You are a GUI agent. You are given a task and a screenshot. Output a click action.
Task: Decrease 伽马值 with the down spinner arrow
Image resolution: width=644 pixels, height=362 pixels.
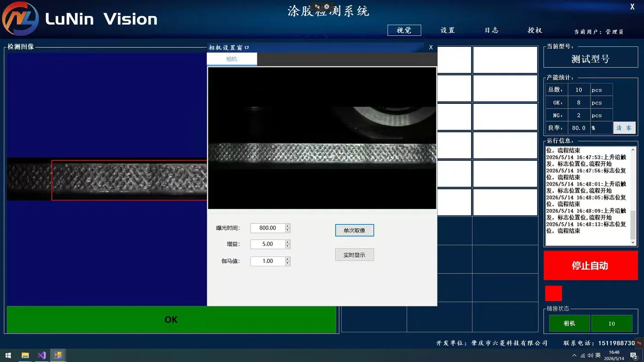click(x=287, y=263)
